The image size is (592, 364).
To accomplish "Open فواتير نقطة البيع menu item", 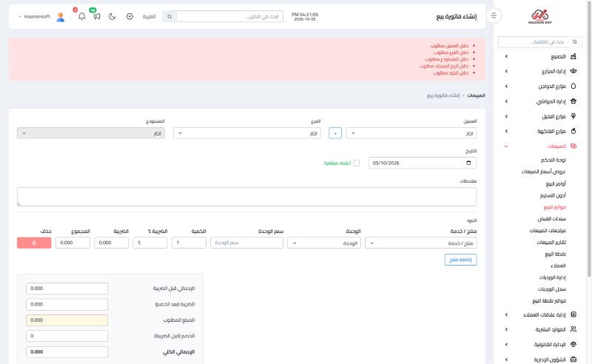I will coord(549,301).
